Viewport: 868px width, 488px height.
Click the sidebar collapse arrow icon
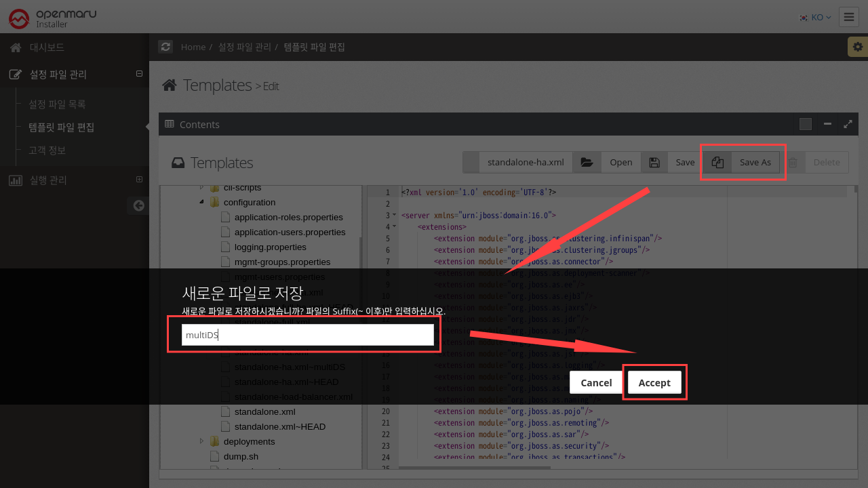(x=138, y=205)
